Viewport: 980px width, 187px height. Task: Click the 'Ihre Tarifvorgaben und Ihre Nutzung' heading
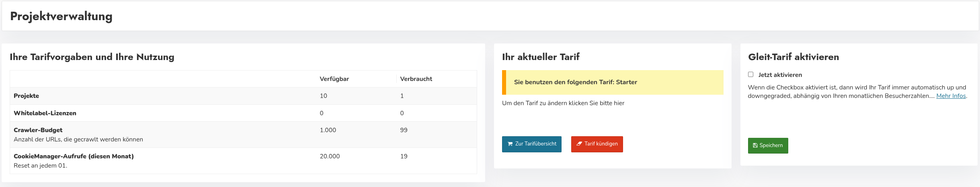pyautogui.click(x=92, y=57)
